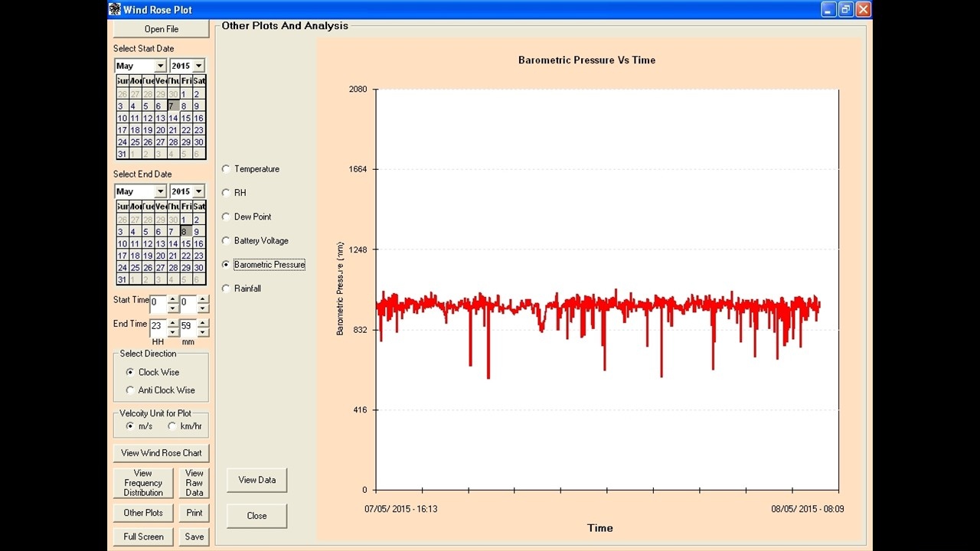Viewport: 980px width, 551px height.
Task: Click the 1248 y-axis value
Action: pos(358,249)
